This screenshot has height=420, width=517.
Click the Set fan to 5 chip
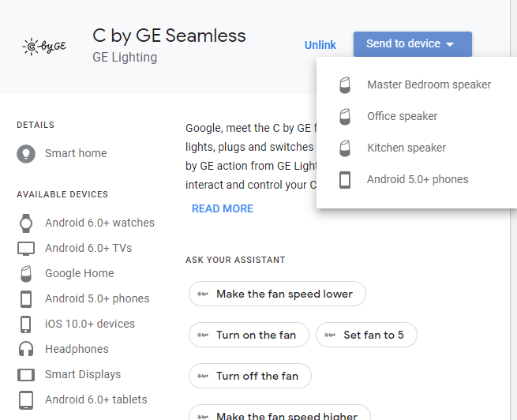pyautogui.click(x=366, y=335)
